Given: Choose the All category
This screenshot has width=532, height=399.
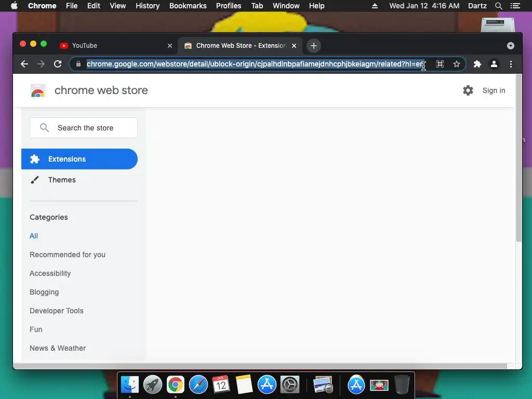Looking at the screenshot, I should [34, 236].
